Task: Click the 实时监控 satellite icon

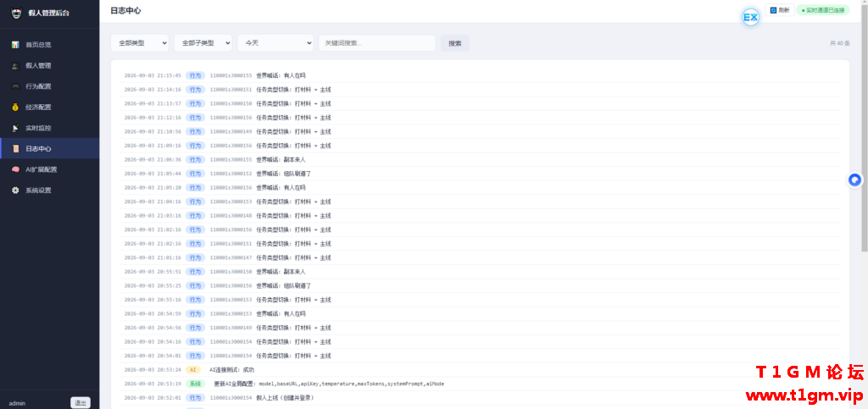Action: pos(15,128)
